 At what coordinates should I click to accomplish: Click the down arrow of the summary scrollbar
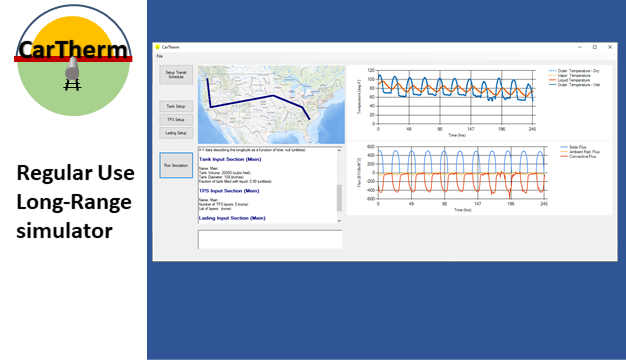tap(339, 221)
